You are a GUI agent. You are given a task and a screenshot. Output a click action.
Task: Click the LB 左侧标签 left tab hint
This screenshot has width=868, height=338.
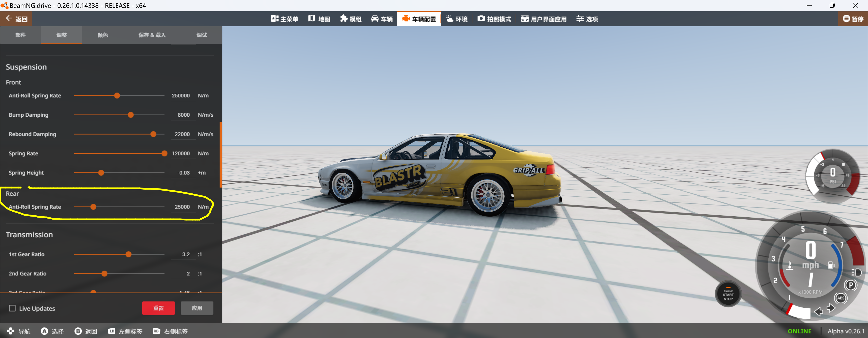(x=125, y=331)
